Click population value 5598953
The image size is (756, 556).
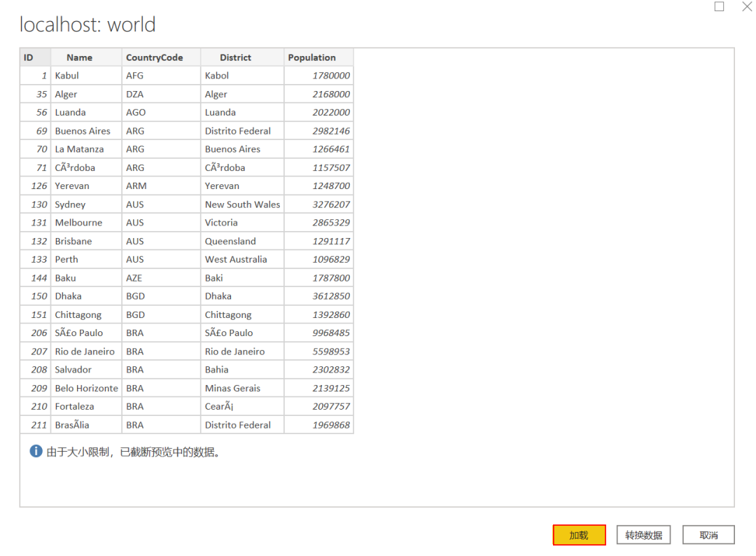pyautogui.click(x=318, y=352)
